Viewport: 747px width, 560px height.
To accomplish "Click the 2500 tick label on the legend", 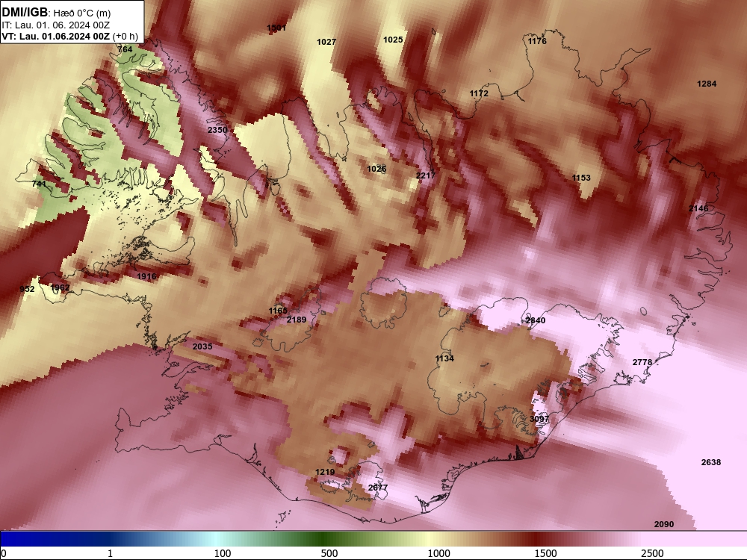I will pos(652,553).
